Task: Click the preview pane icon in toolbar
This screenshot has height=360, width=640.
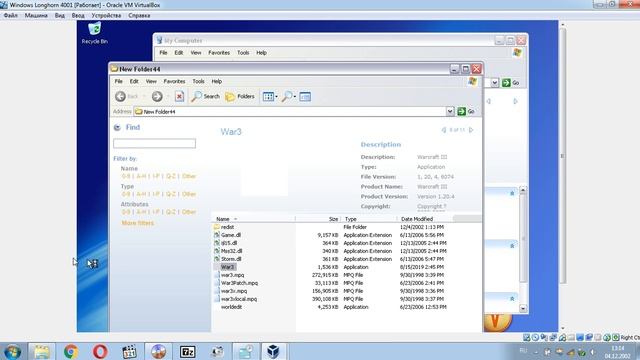Action: [305, 96]
